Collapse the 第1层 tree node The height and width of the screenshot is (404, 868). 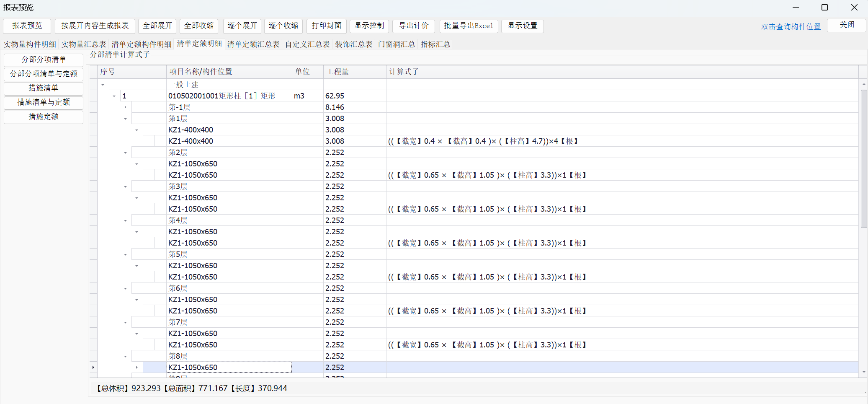tap(125, 119)
